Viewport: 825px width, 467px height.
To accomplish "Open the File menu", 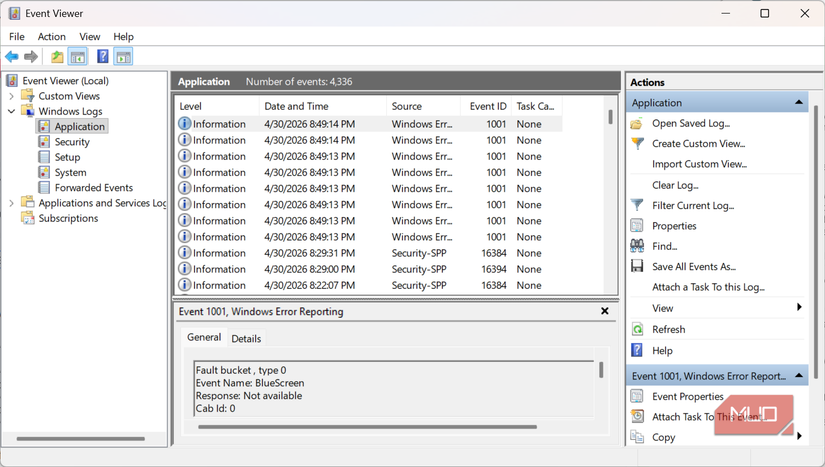I will 17,36.
